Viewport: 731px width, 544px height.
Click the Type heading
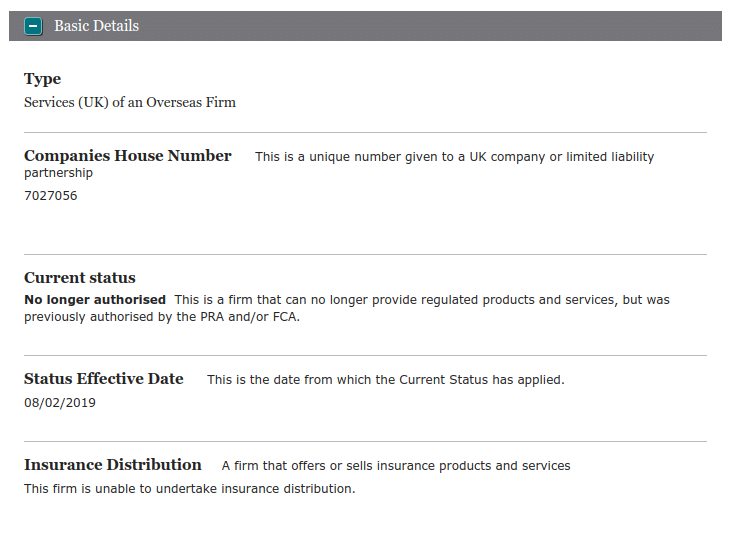(42, 79)
